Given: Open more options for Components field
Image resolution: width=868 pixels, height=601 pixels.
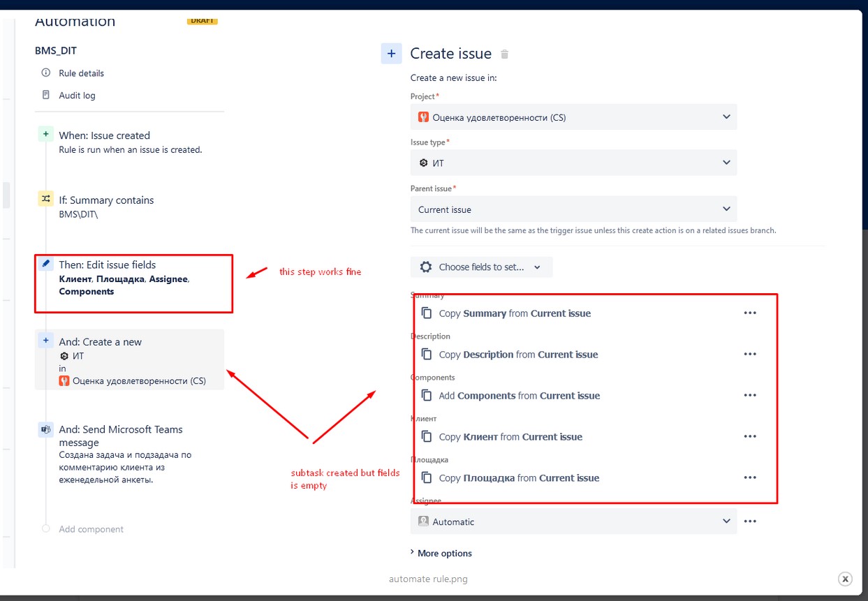Looking at the screenshot, I should click(x=750, y=396).
